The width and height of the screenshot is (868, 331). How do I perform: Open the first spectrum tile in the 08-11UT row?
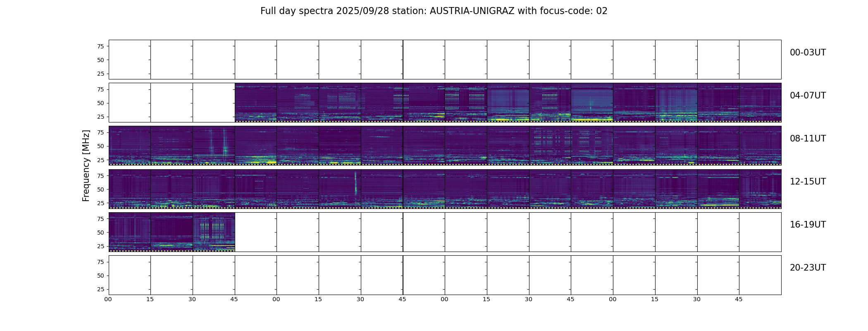click(x=130, y=146)
